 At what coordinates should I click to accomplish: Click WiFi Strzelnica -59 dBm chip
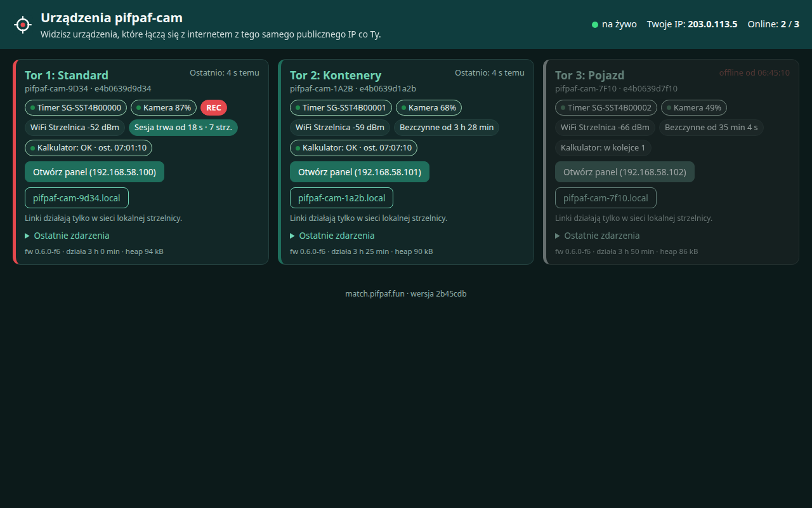pos(340,128)
